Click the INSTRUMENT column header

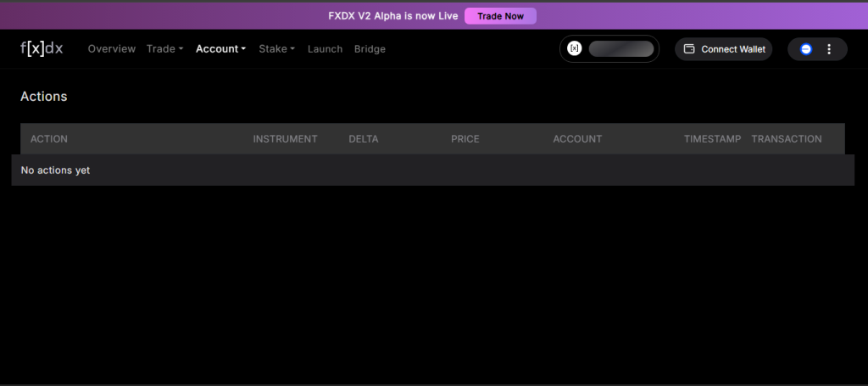[285, 139]
